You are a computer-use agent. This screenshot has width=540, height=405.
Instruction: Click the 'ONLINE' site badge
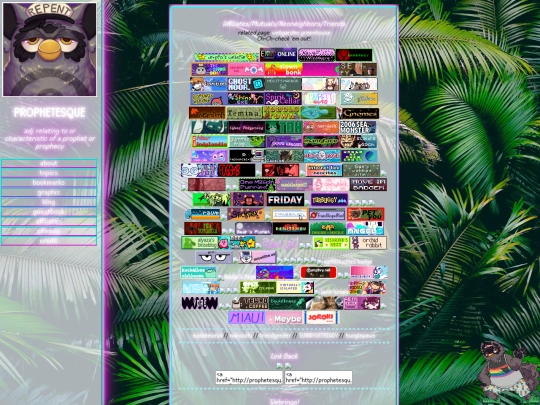[x=278, y=54]
